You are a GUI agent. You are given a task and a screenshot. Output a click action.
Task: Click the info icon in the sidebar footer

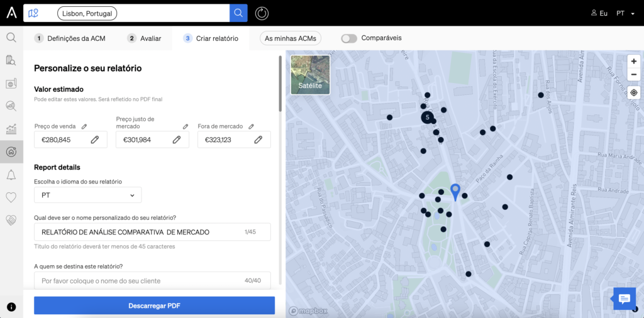coord(11,307)
